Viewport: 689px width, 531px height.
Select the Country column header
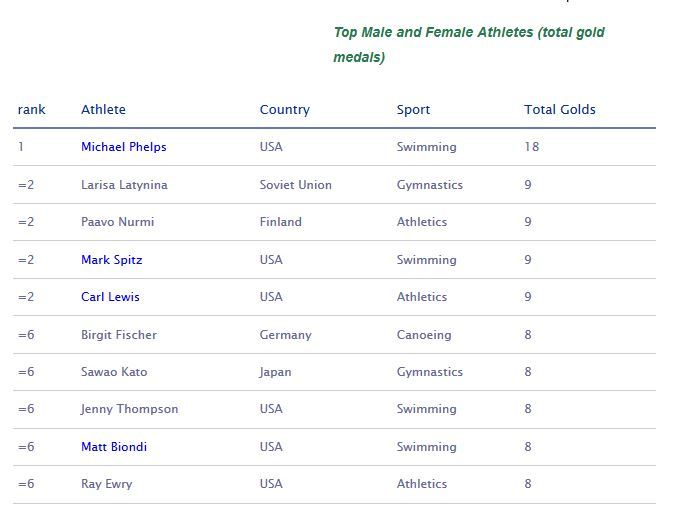(x=284, y=110)
